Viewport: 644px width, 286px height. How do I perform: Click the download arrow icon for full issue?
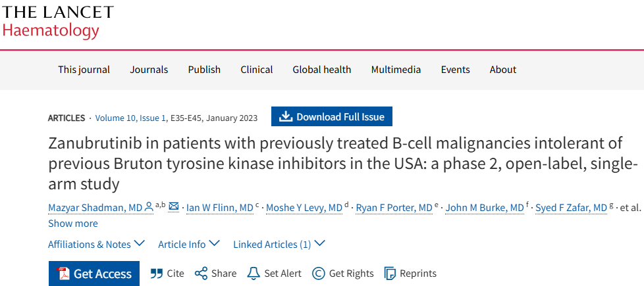click(285, 117)
